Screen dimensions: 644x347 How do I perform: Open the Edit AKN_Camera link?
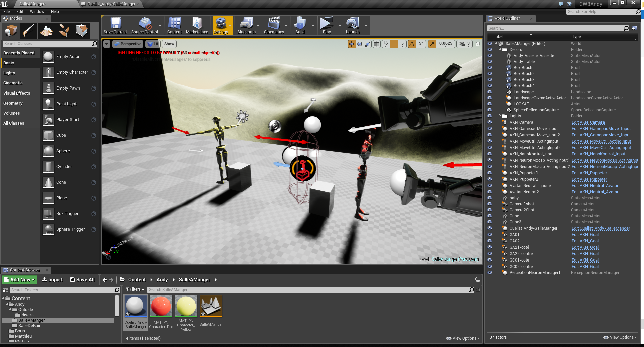588,122
